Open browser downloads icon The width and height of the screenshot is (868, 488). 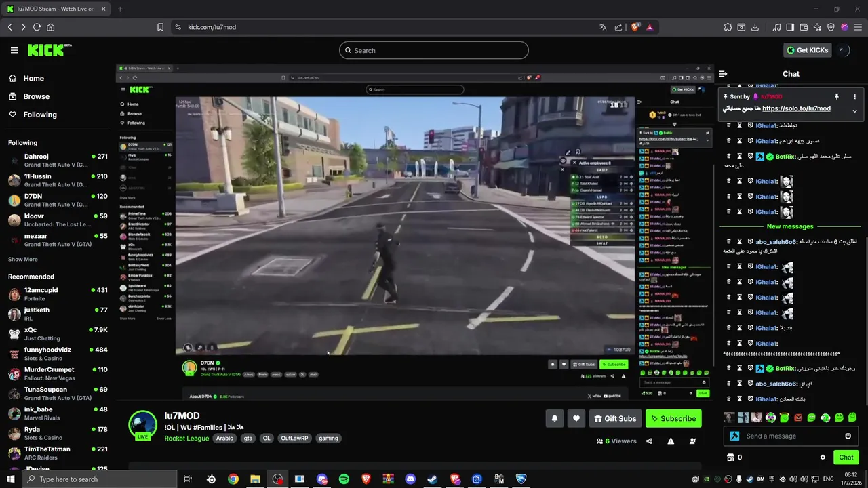(x=755, y=27)
